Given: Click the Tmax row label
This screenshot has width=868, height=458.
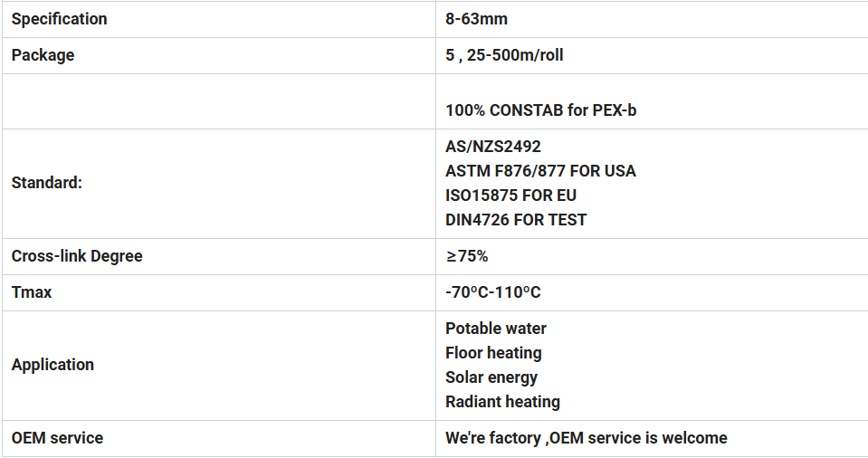Looking at the screenshot, I should point(32,292).
